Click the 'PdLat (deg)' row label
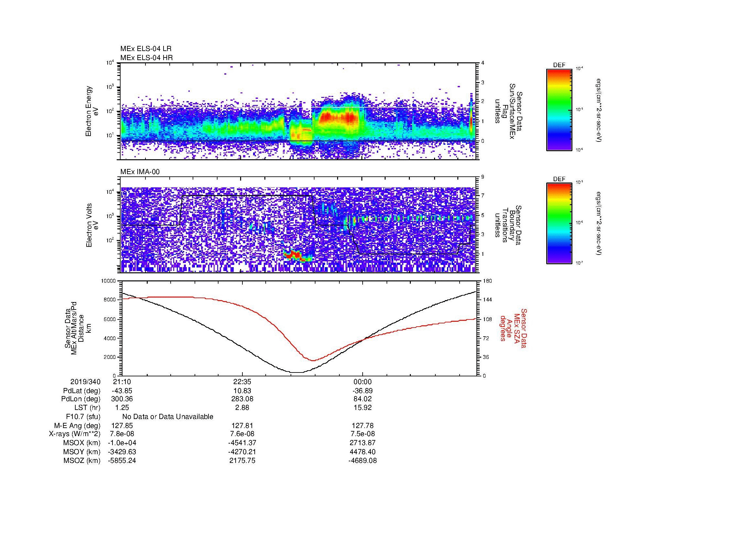The height and width of the screenshot is (534, 756). point(82,391)
